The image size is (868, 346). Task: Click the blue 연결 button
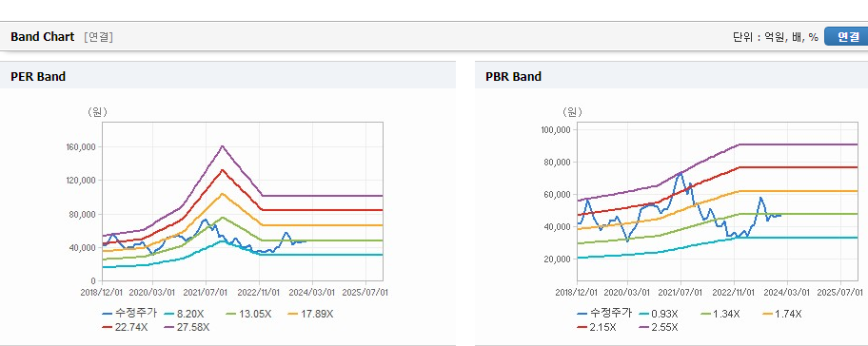(x=847, y=36)
